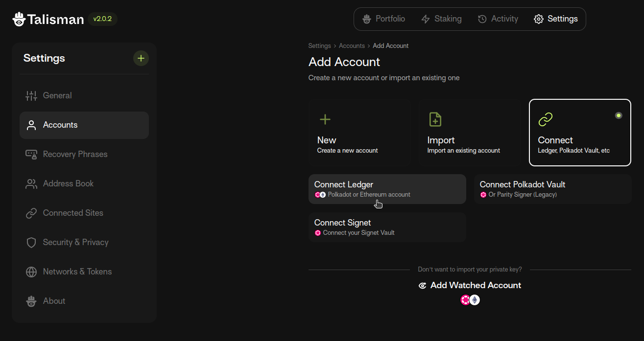Click the Settings gear icon in top nav
644x341 pixels.
(x=539, y=19)
